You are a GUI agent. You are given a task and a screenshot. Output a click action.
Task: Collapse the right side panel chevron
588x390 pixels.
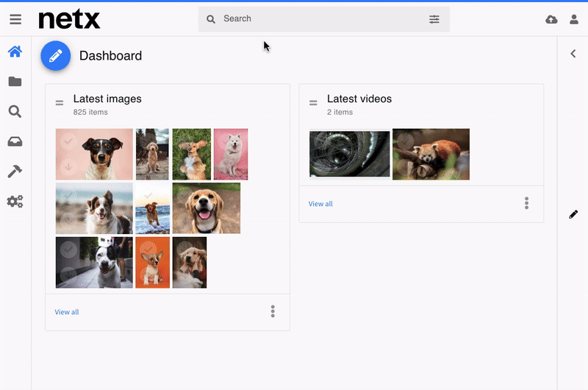tap(573, 54)
